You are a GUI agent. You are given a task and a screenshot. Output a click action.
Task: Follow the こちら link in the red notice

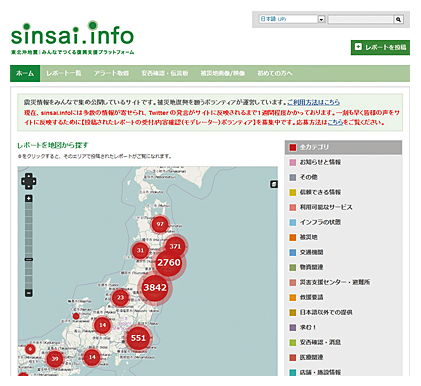[x=335, y=122]
